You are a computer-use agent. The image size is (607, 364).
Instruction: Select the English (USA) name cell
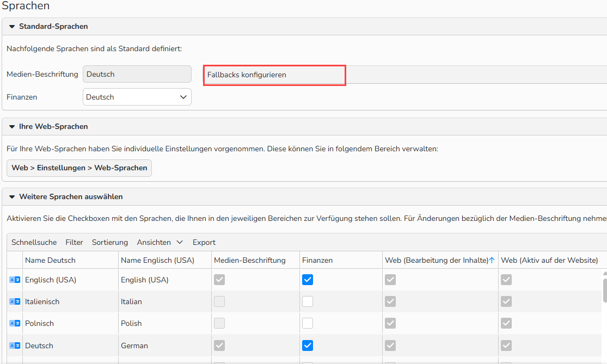click(165, 280)
